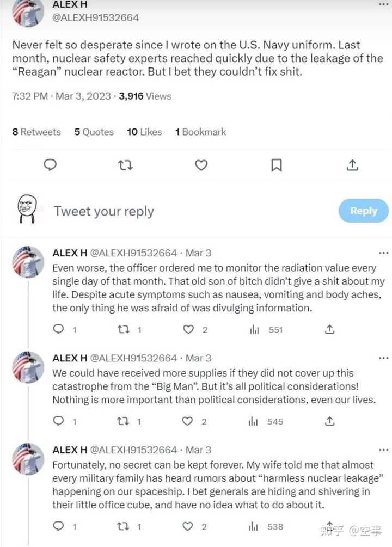392x547 pixels.
Task: Click the "Tweet your reply" input field
Action: click(x=103, y=211)
